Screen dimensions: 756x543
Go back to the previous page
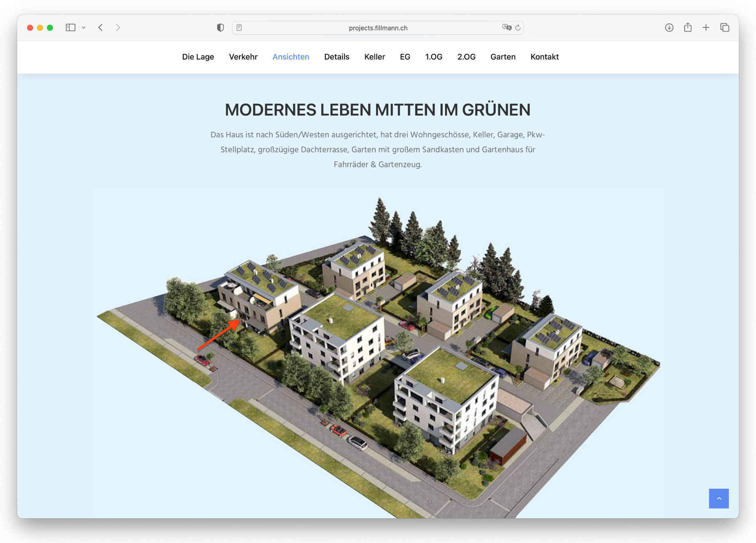coord(101,28)
